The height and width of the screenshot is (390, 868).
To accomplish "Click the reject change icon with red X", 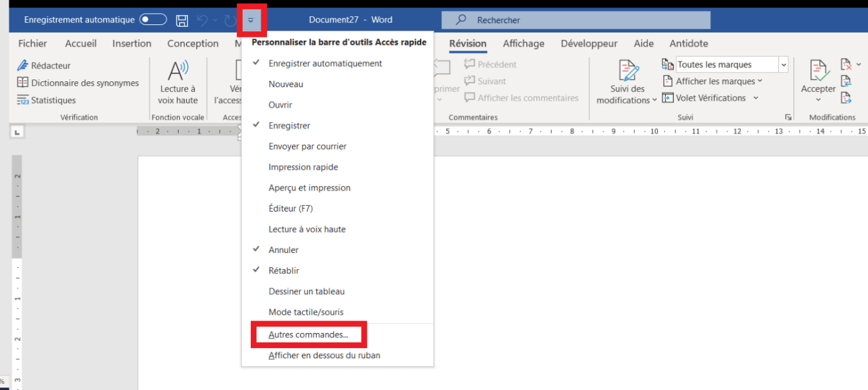I will click(x=845, y=64).
